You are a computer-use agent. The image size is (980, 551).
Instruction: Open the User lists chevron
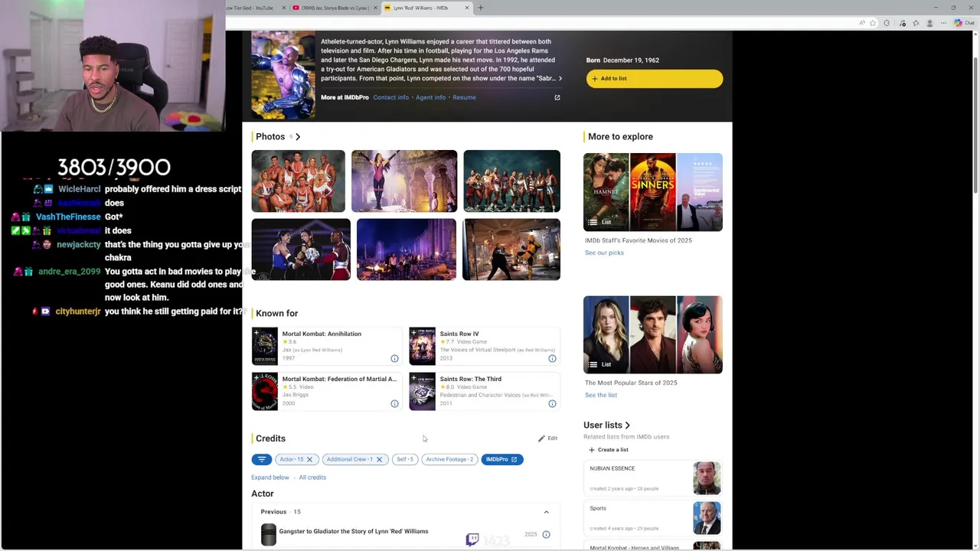click(x=627, y=425)
